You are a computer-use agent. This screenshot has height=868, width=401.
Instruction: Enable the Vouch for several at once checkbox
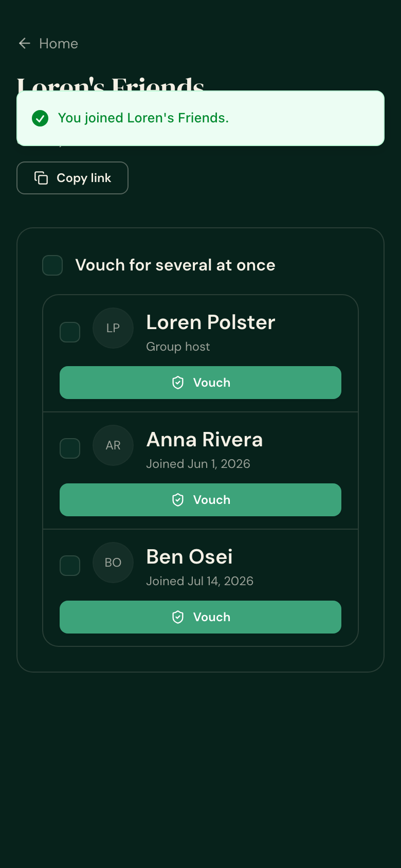tap(52, 265)
